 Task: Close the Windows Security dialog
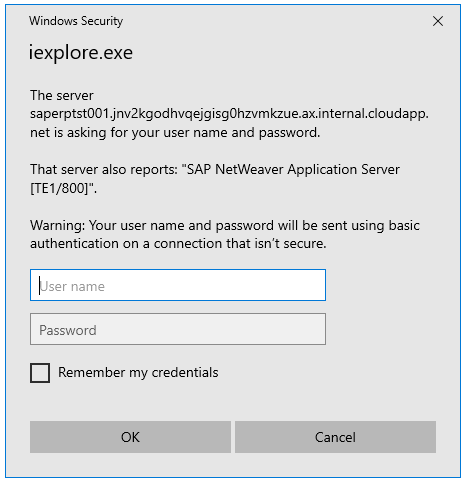coord(438,21)
